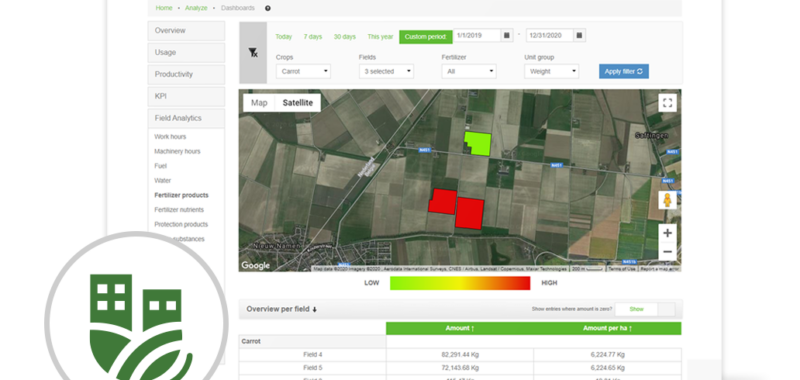Image resolution: width=800 pixels, height=380 pixels.
Task: Open the end date calendar icon
Action: [x=579, y=35]
